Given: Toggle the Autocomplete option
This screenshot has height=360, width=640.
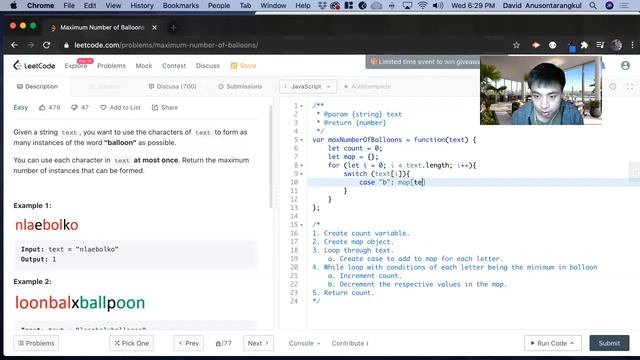Looking at the screenshot, I should pyautogui.click(x=367, y=87).
